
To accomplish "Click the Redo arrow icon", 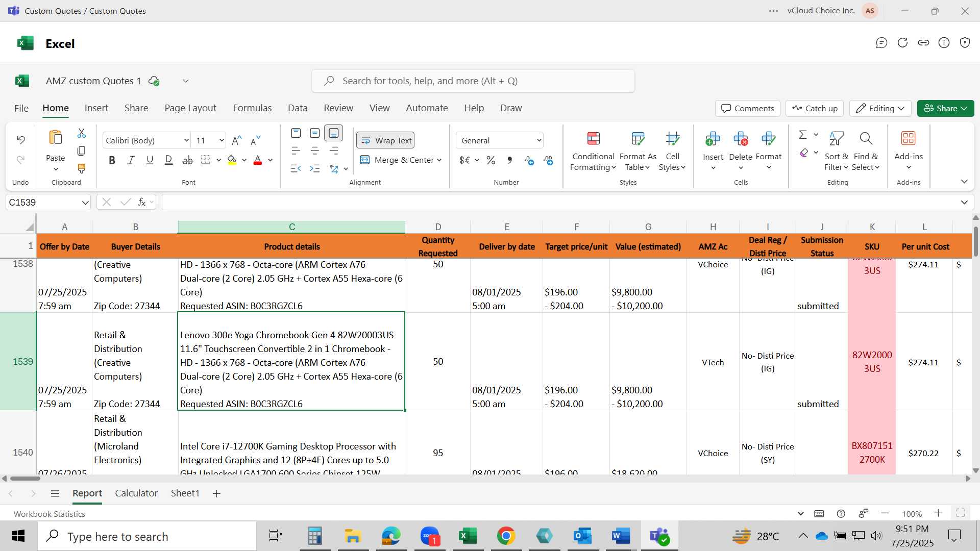I will tap(21, 160).
